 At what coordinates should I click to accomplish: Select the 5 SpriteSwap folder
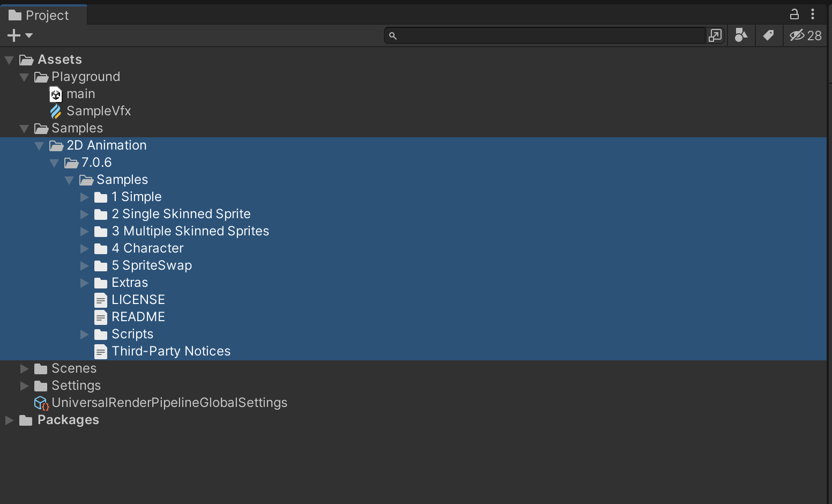pos(152,265)
